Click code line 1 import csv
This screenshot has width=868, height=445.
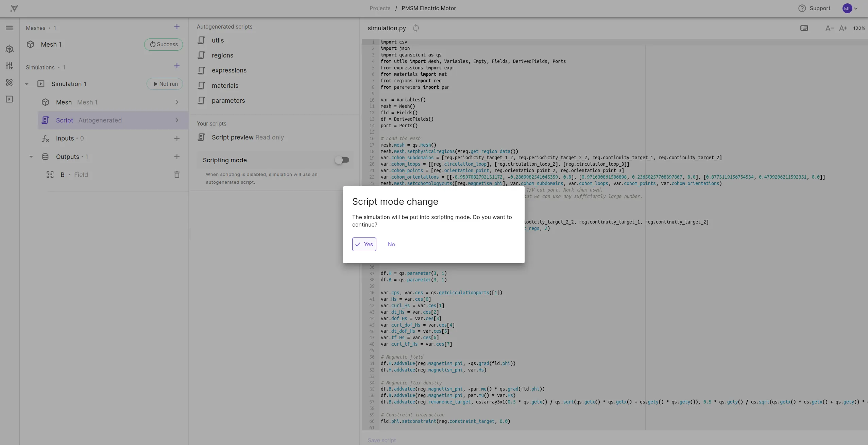pos(394,42)
